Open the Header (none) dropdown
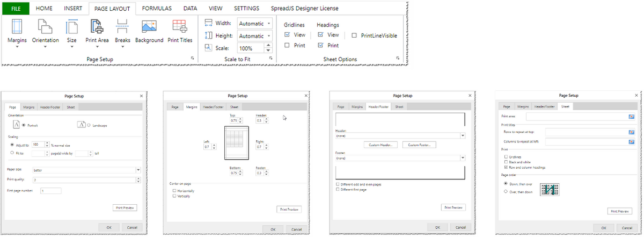This screenshot has width=644, height=237. [399, 136]
